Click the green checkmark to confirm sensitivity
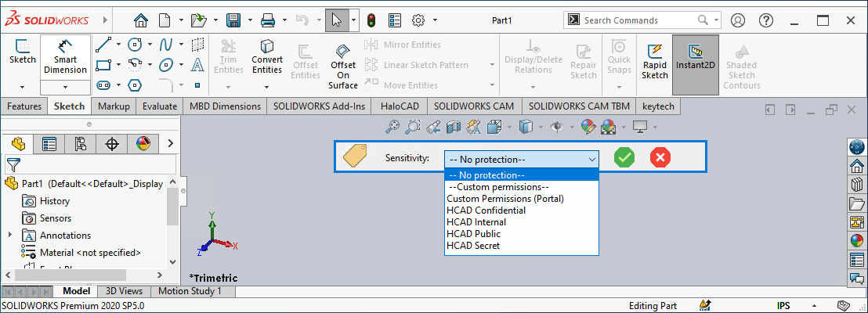 coord(624,157)
